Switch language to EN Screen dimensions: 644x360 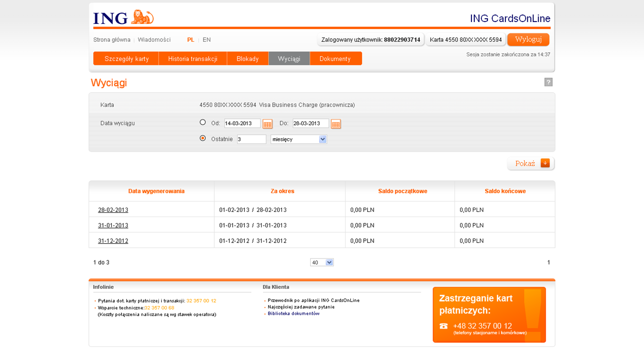pyautogui.click(x=206, y=40)
